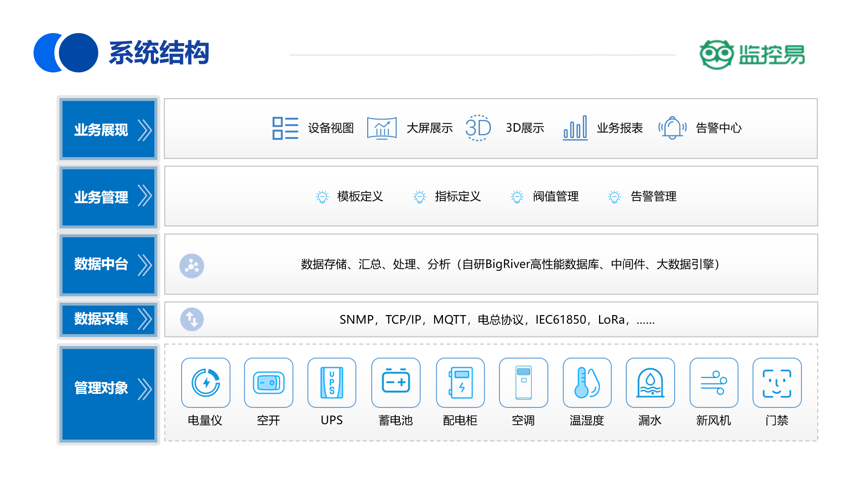868x488 pixels.
Task: Click the 业务管理 layer label
Action: (101, 197)
